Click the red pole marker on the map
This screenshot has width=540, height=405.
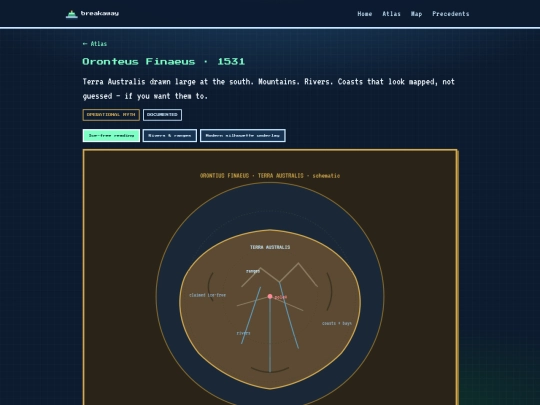270,297
